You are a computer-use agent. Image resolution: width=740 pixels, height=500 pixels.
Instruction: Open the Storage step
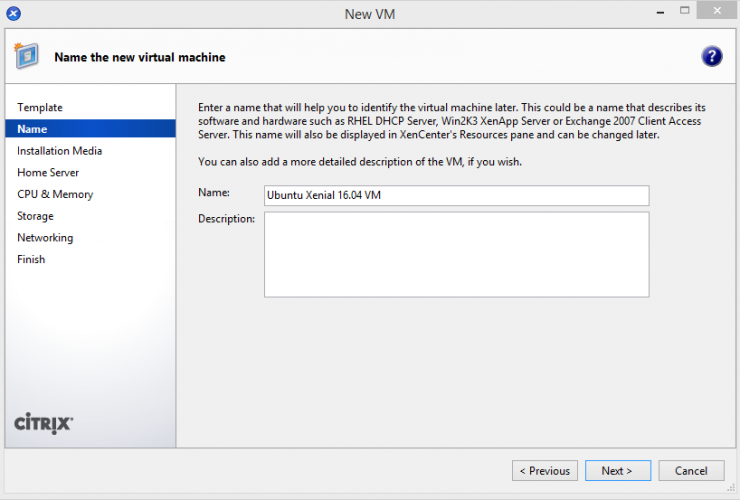pos(35,216)
